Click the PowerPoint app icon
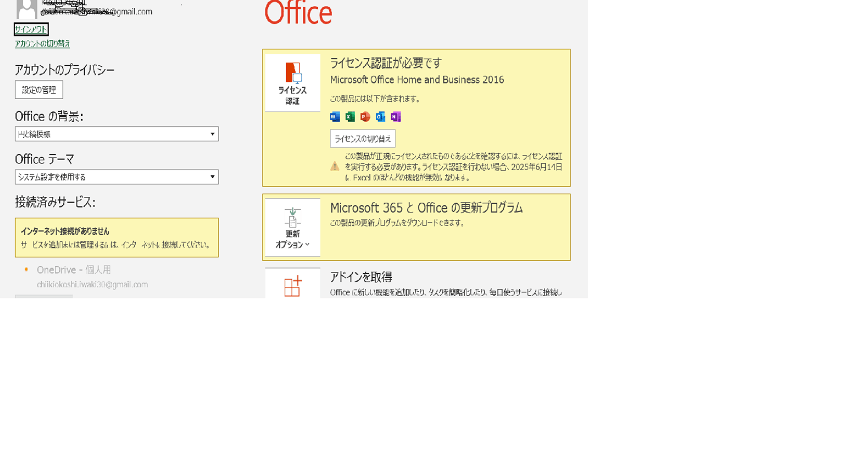Image resolution: width=868 pixels, height=474 pixels. [365, 117]
